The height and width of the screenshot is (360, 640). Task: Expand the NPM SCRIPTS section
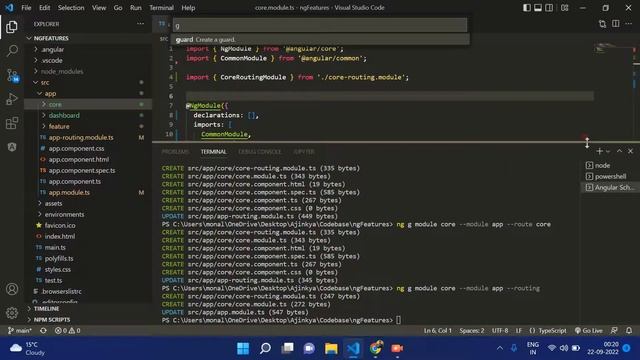point(88,320)
